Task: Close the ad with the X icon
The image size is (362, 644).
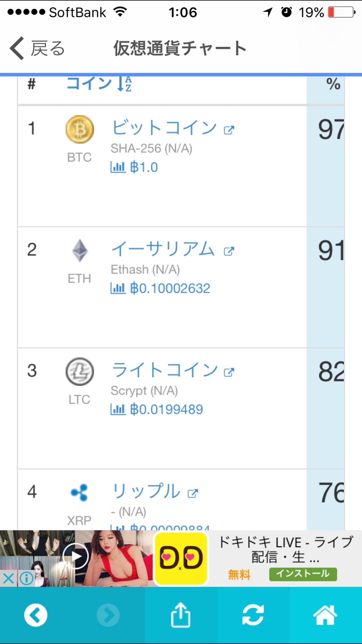Action: click(9, 578)
